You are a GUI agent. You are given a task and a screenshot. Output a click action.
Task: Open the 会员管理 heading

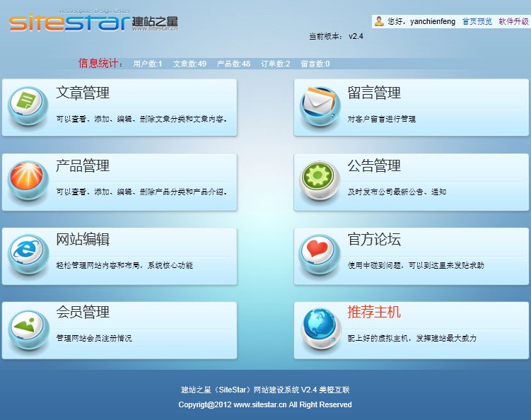83,313
